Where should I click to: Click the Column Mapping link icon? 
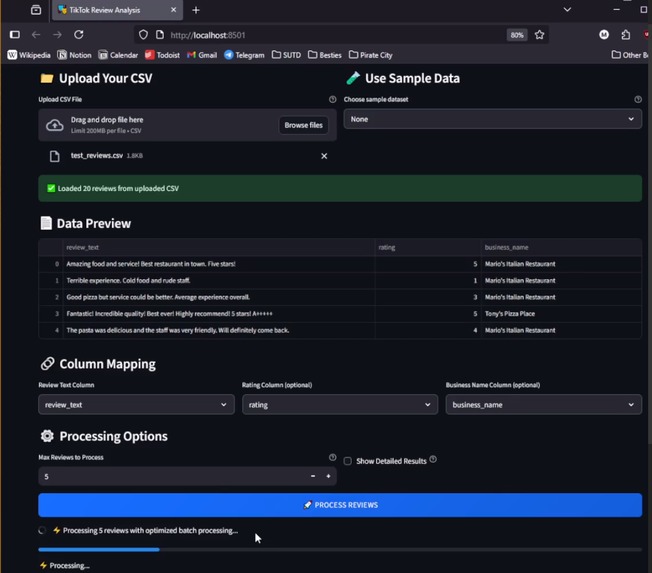coord(47,363)
